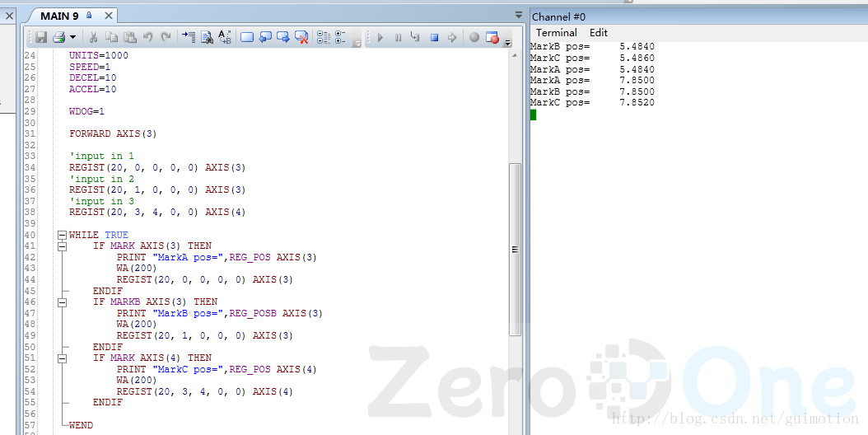Click the Cut scissors icon

94,37
